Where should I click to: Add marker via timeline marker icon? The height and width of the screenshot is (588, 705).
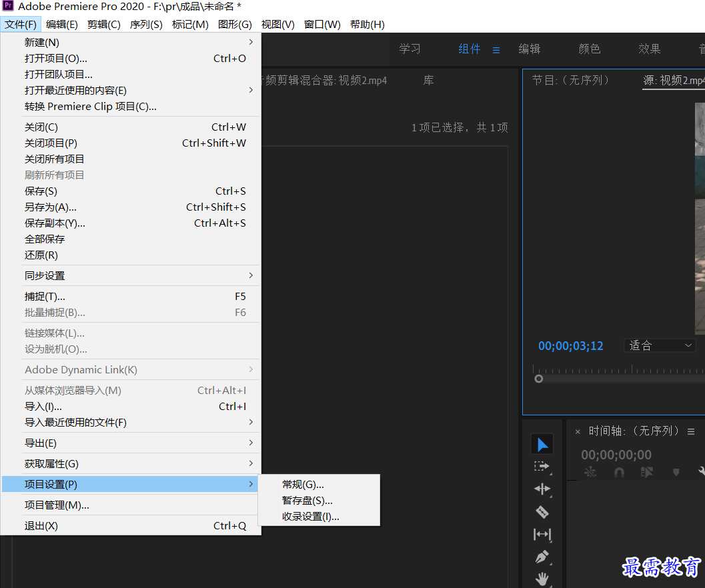[676, 472]
